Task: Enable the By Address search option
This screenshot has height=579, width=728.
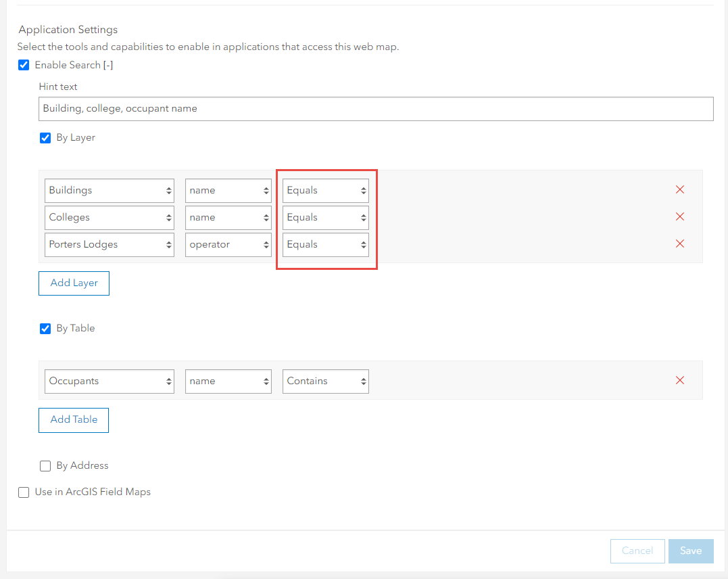Action: click(45, 465)
